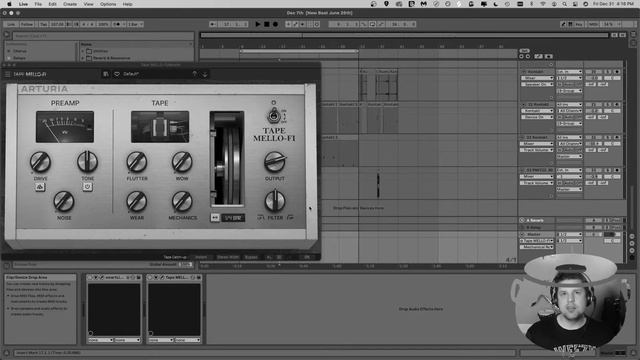
Task: Click the Filter knob
Action: coord(275,200)
